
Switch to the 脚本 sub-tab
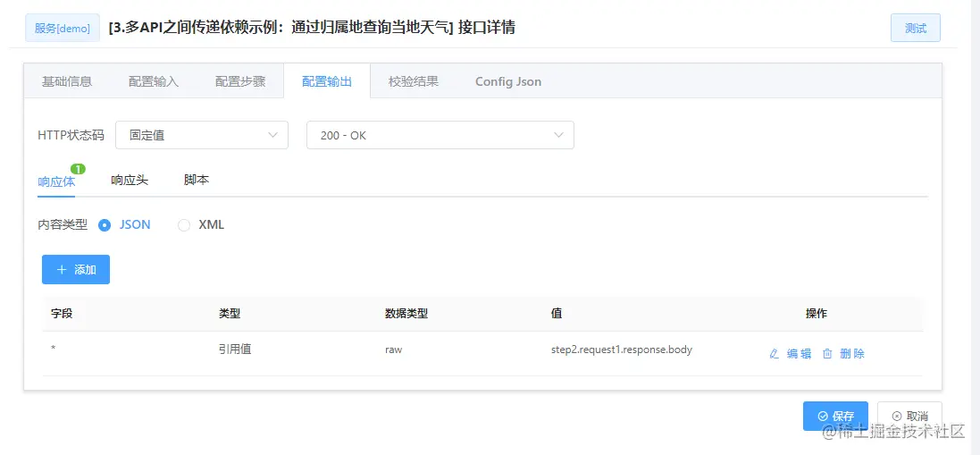pos(197,180)
